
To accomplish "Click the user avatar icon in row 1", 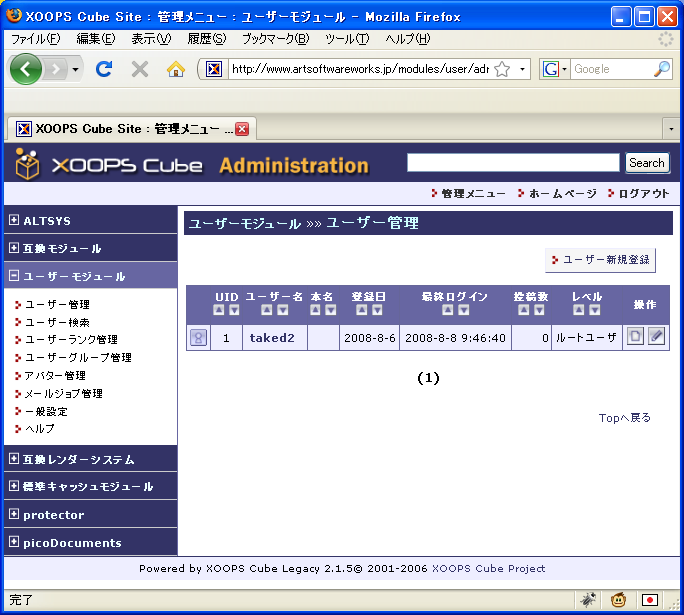I will 198,338.
